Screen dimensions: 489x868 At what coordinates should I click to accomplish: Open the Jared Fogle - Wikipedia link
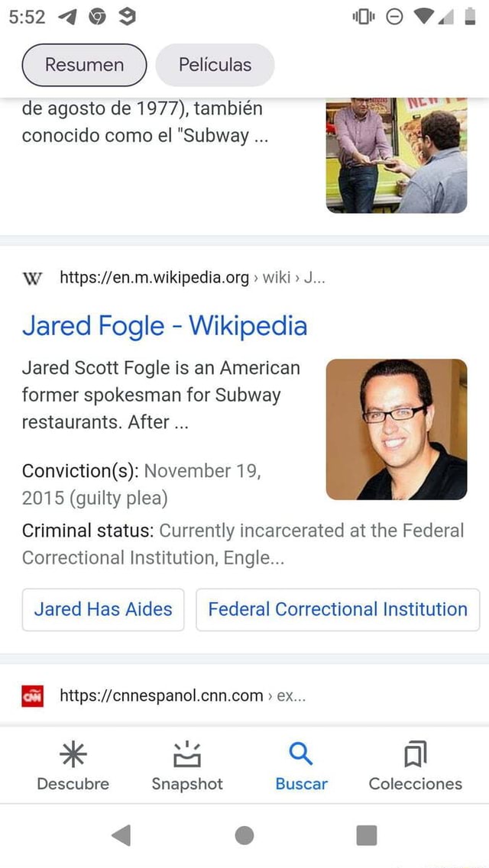coord(164,326)
